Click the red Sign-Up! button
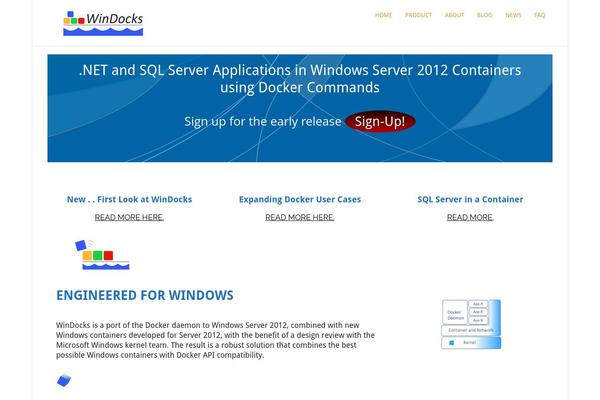 pos(380,121)
